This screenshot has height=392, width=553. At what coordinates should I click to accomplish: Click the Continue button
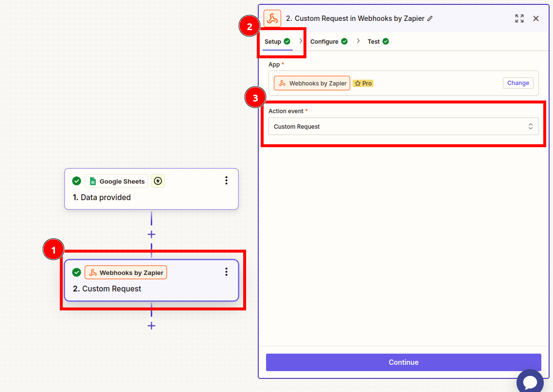coord(403,362)
